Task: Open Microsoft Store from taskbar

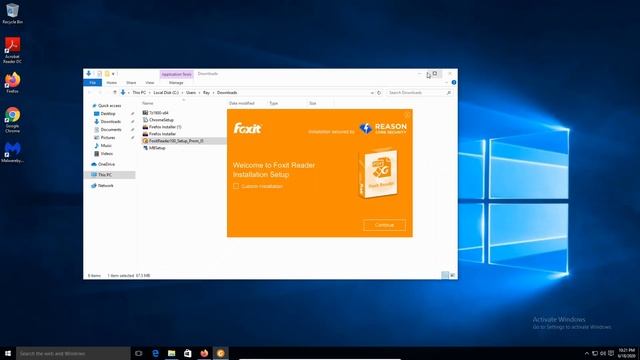Action: pyautogui.click(x=188, y=353)
